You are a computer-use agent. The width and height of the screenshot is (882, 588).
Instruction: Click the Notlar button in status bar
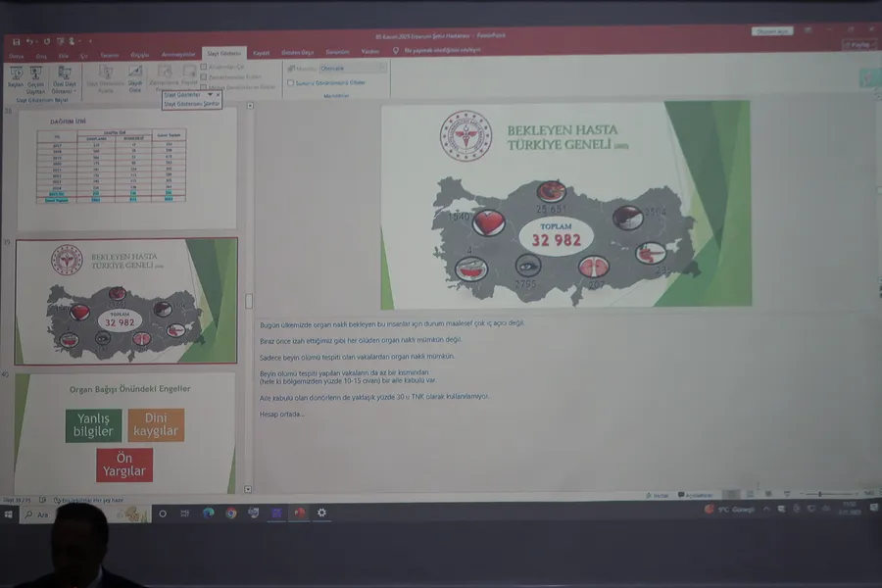(x=661, y=495)
